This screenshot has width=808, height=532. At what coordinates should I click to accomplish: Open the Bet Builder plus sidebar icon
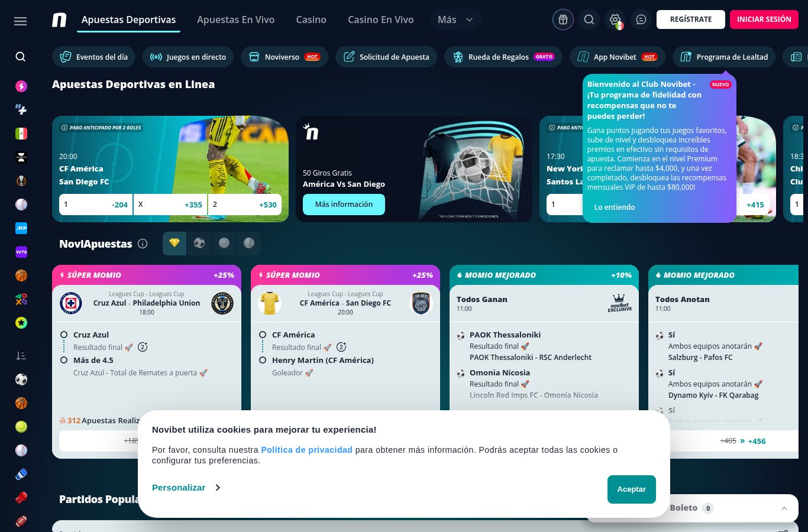point(21,109)
